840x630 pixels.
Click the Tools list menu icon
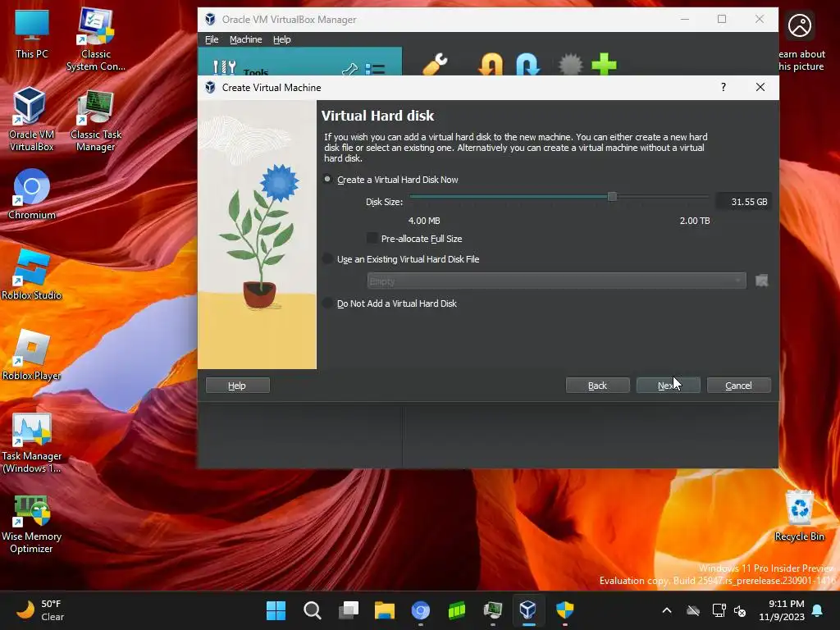375,69
